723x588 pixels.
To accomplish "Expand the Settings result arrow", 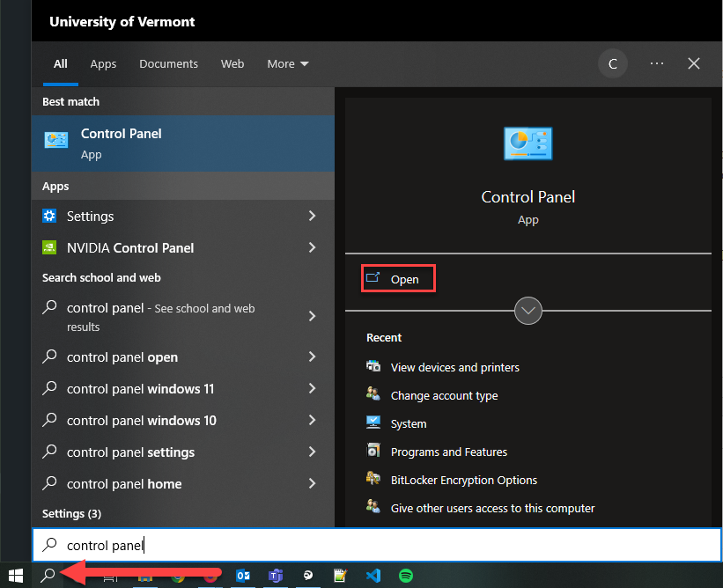I will [x=313, y=217].
